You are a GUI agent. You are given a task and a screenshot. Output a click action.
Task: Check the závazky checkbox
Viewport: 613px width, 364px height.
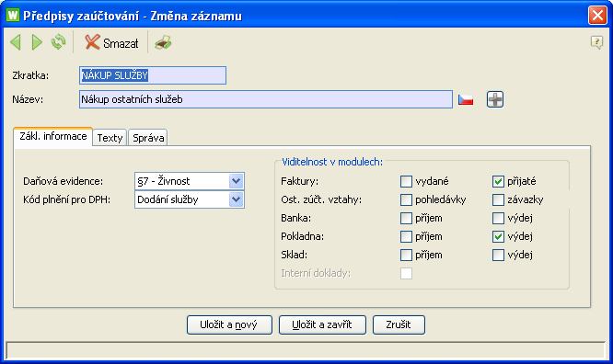tap(498, 199)
